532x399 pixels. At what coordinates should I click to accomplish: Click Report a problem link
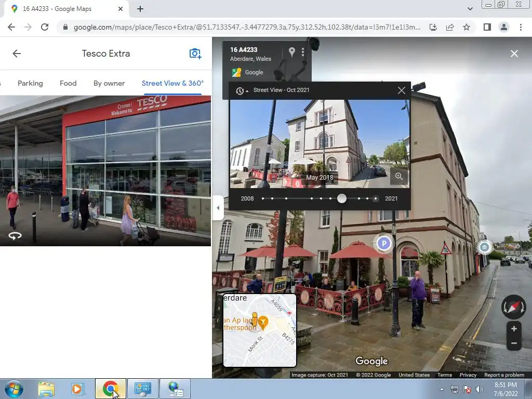pos(504,375)
